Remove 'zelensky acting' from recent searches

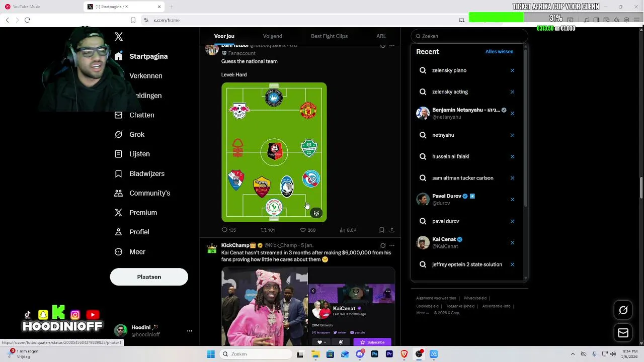click(512, 92)
